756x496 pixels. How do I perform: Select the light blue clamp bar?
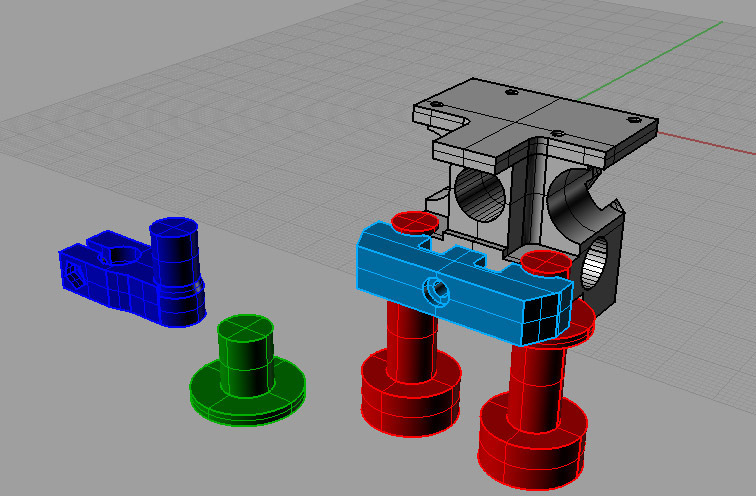[x=463, y=284]
